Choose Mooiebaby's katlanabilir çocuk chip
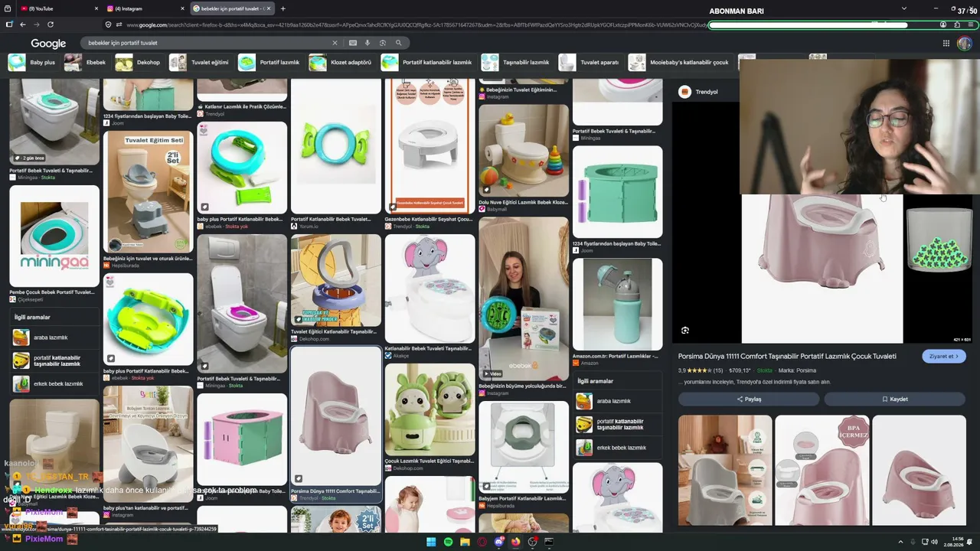This screenshot has height=551, width=980. pos(679,62)
